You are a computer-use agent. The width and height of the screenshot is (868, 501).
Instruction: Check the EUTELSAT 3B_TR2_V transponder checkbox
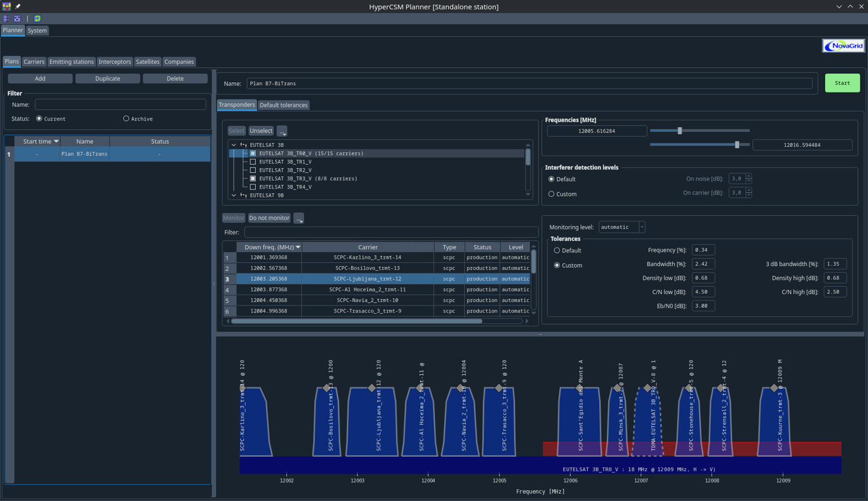253,170
